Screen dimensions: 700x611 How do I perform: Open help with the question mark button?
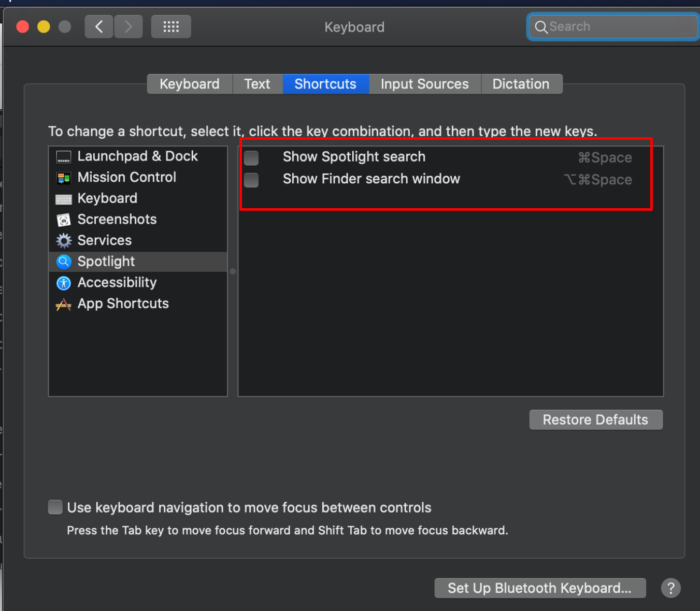coord(670,588)
